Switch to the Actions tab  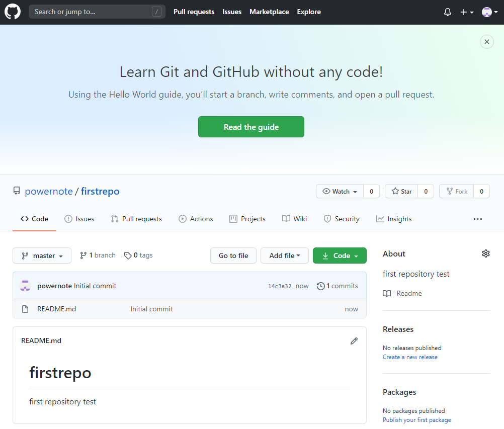click(x=196, y=219)
